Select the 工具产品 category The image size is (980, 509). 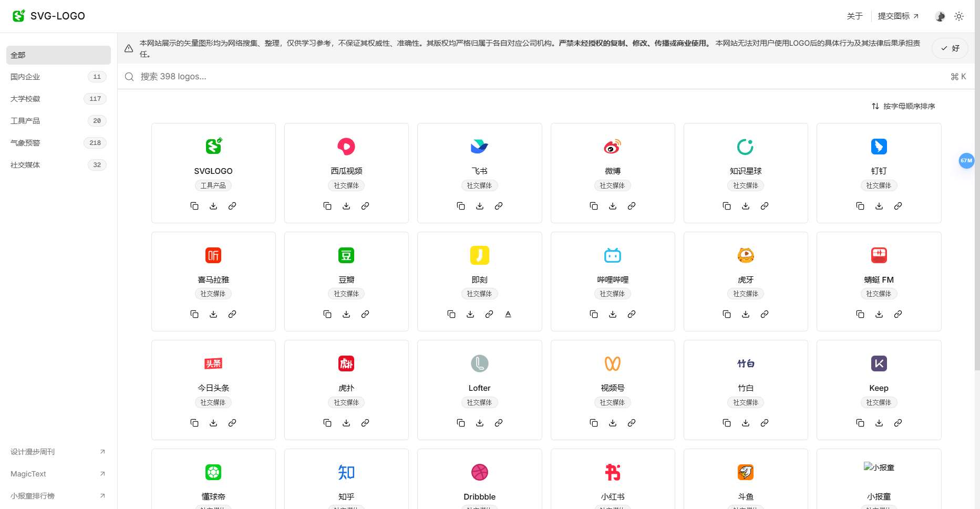[58, 121]
